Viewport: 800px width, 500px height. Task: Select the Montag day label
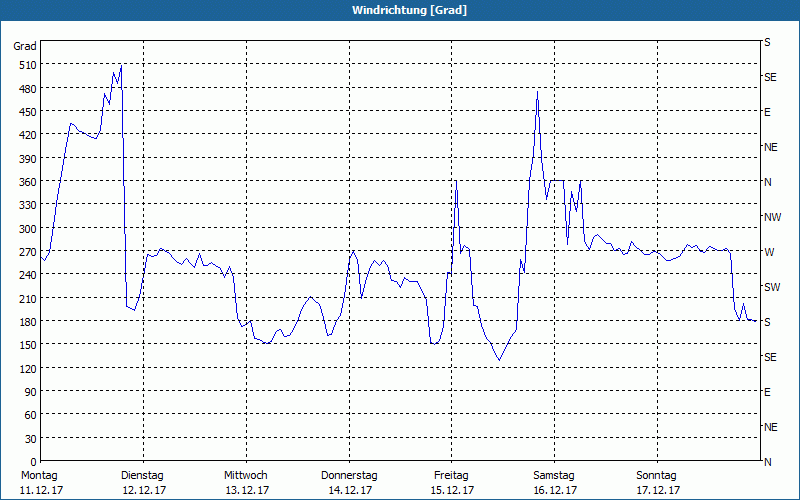[x=40, y=475]
